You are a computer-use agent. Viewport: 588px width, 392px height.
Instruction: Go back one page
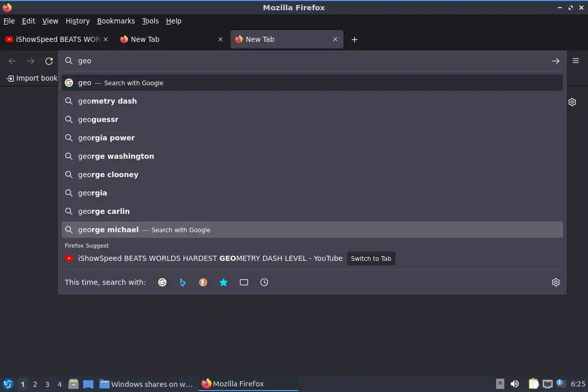click(12, 61)
